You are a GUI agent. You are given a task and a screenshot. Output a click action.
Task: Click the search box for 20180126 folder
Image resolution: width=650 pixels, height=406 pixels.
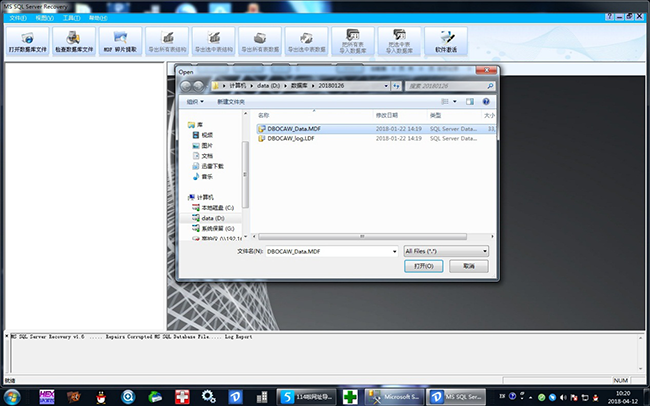(450, 86)
